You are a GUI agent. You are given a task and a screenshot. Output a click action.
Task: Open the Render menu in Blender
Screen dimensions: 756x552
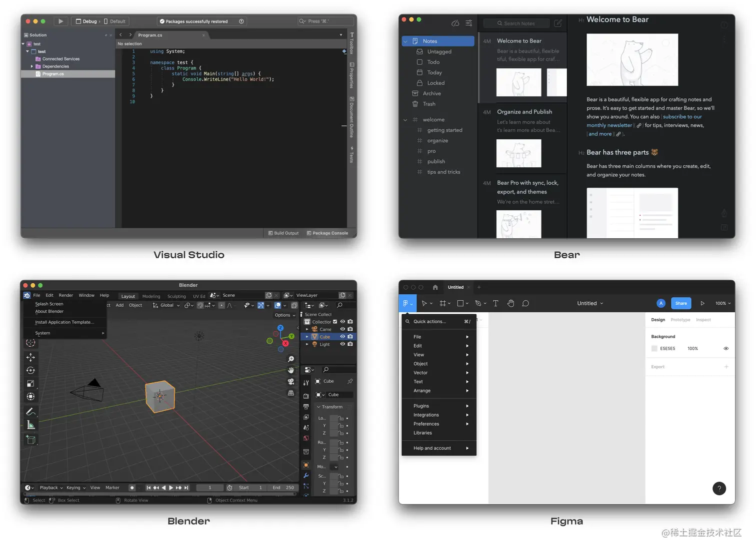(65, 295)
